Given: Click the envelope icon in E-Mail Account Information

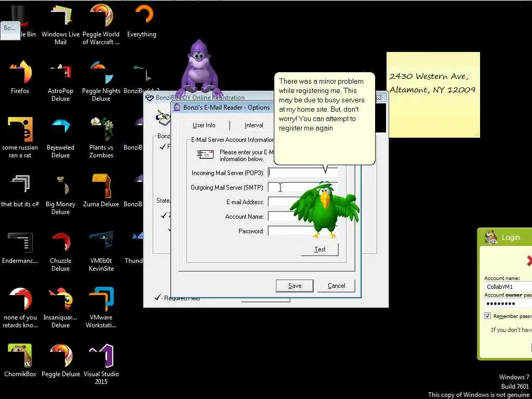Looking at the screenshot, I should 205,155.
